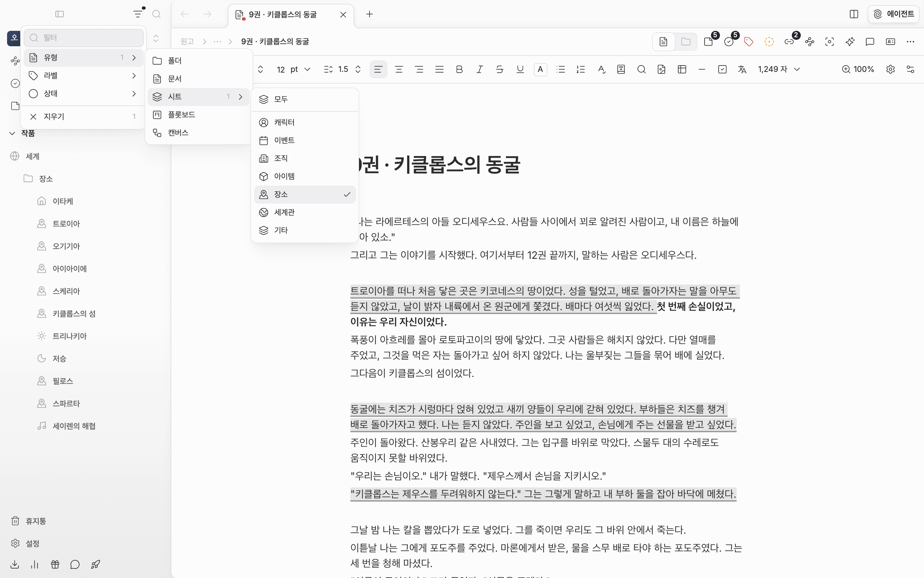This screenshot has height=578, width=924.
Task: Insert a numbered list
Action: click(x=581, y=69)
